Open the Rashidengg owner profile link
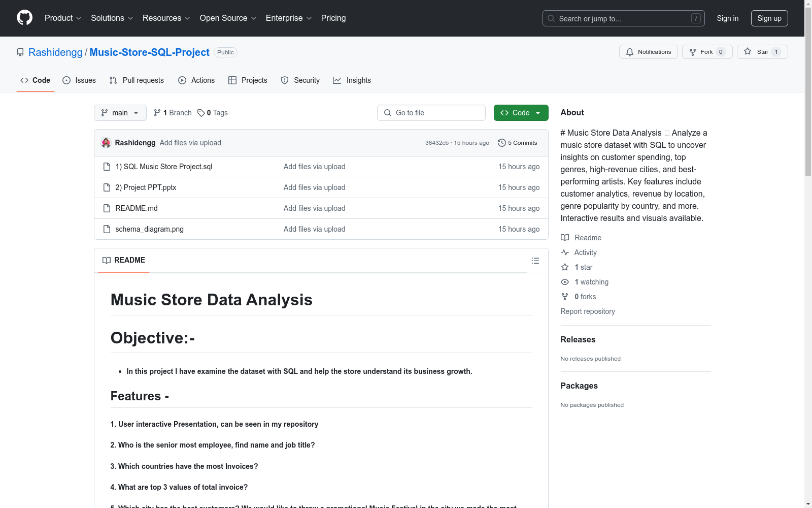 pos(55,52)
